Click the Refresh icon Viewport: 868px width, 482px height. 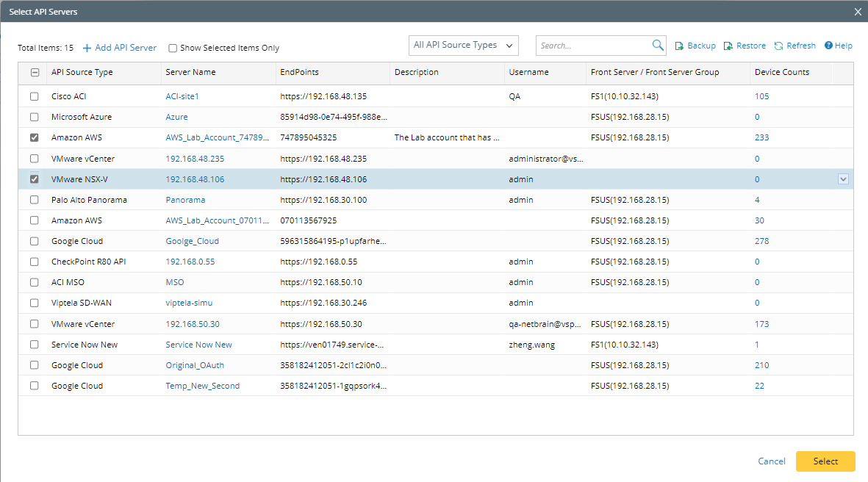click(778, 46)
